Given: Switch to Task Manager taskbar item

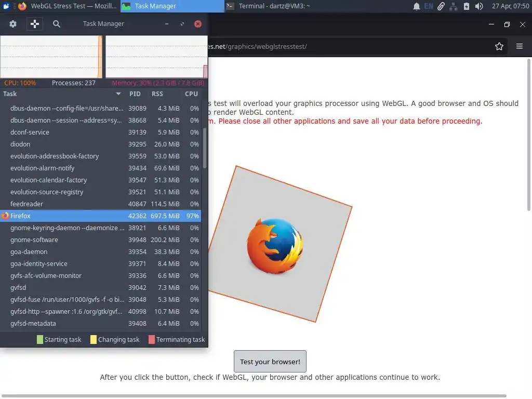Looking at the screenshot, I should click(172, 6).
